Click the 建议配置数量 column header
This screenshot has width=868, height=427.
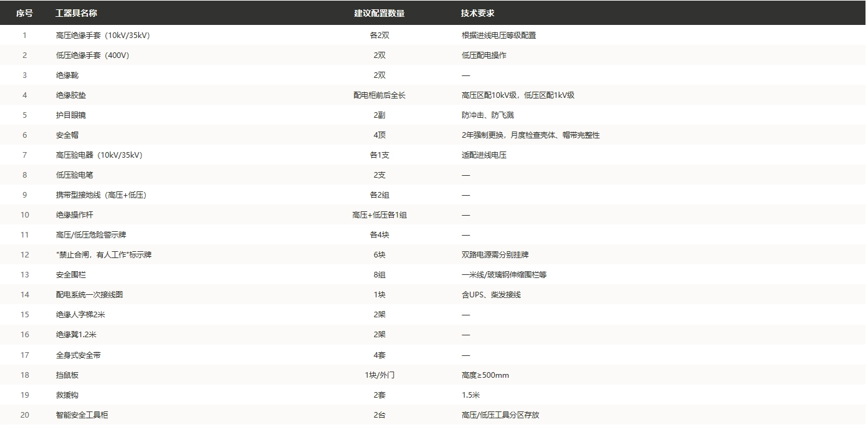(379, 13)
